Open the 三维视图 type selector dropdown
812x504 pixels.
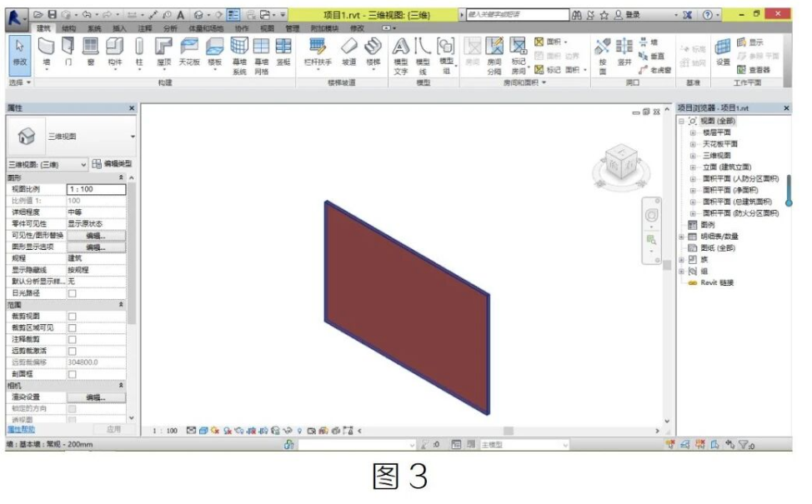pyautogui.click(x=133, y=137)
